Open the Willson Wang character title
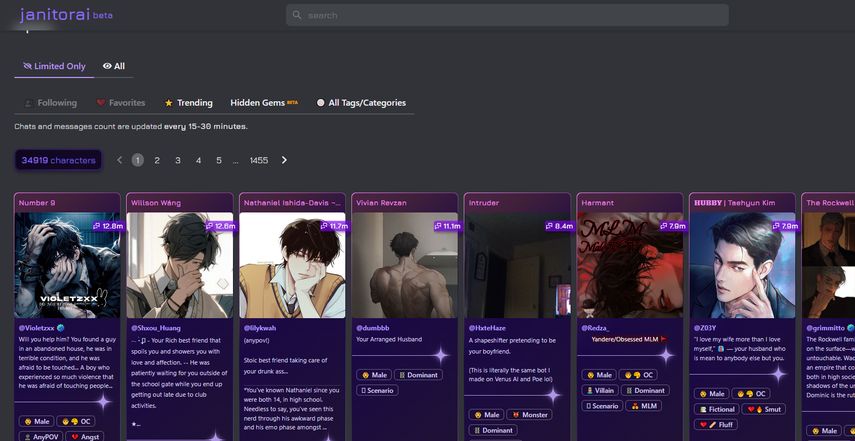This screenshot has height=441, width=855. coord(156,203)
